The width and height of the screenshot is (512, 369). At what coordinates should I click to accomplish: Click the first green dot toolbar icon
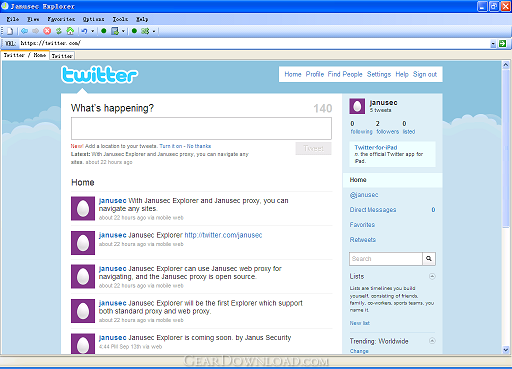pos(104,31)
